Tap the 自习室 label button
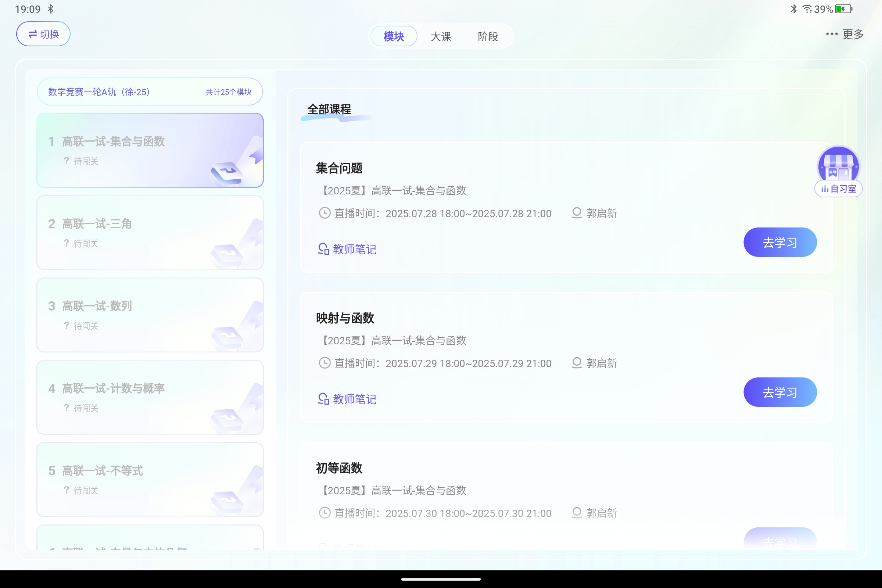Image resolution: width=882 pixels, height=588 pixels. [839, 189]
